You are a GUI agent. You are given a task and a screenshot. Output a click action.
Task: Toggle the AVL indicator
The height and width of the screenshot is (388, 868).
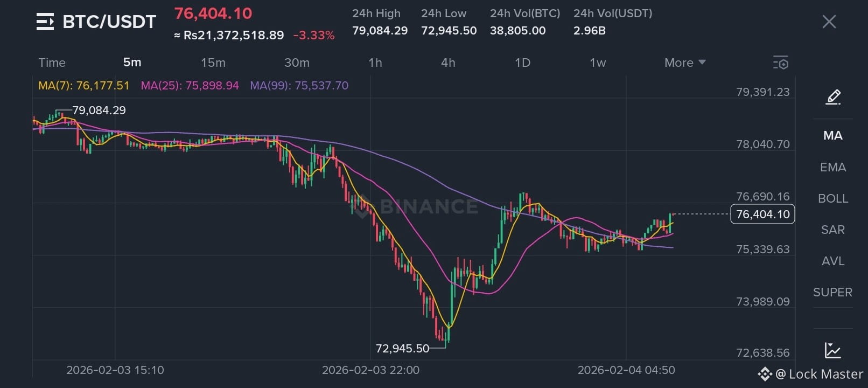(x=832, y=261)
